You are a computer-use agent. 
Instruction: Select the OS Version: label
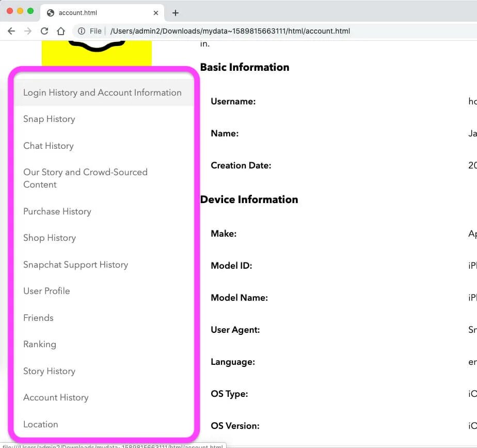pos(235,426)
